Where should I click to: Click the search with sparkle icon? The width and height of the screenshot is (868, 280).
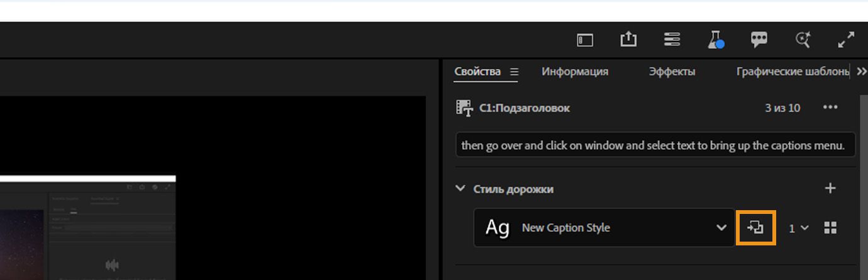click(803, 40)
